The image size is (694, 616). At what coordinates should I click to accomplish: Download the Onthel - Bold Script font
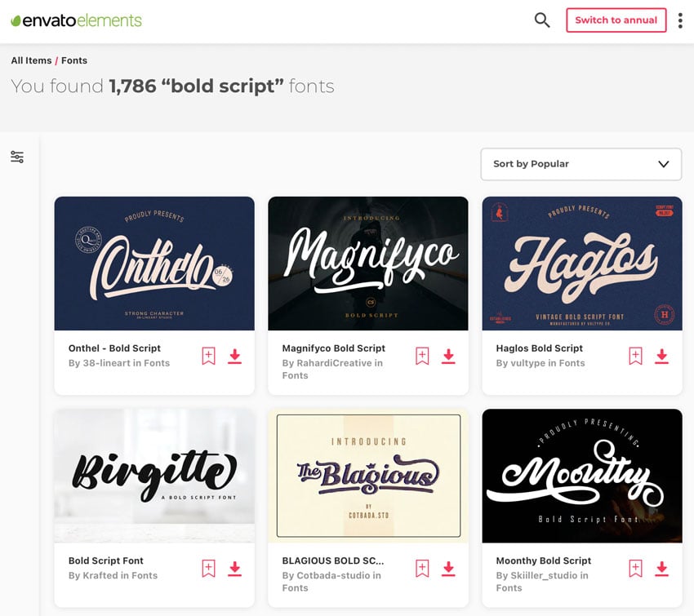point(234,356)
